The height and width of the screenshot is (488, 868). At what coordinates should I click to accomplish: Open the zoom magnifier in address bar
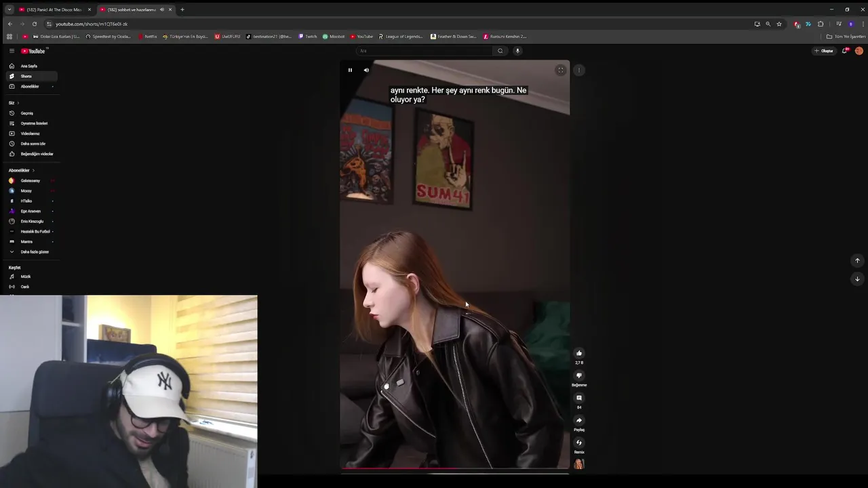click(768, 24)
